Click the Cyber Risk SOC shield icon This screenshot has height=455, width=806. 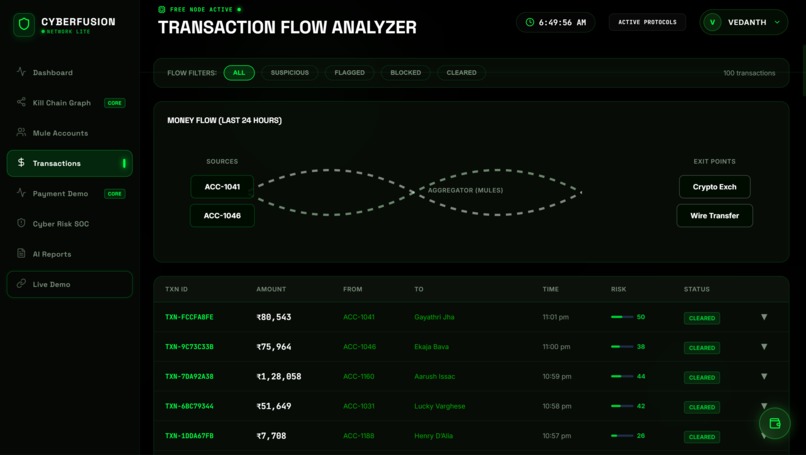pos(21,223)
